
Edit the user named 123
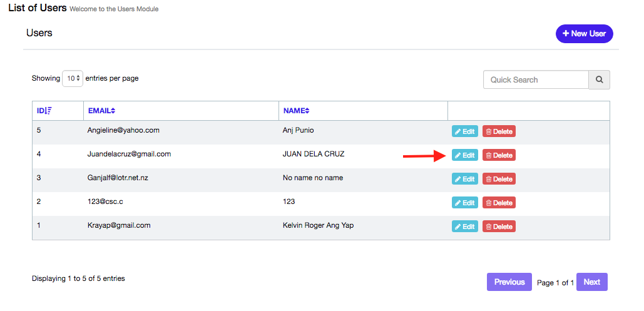(x=464, y=203)
